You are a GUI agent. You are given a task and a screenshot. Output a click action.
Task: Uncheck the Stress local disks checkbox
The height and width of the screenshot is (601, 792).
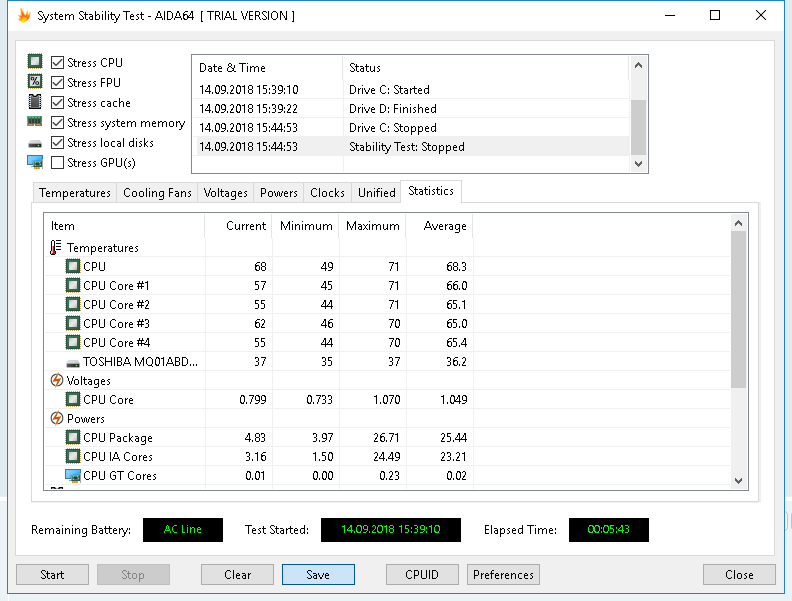click(x=58, y=143)
